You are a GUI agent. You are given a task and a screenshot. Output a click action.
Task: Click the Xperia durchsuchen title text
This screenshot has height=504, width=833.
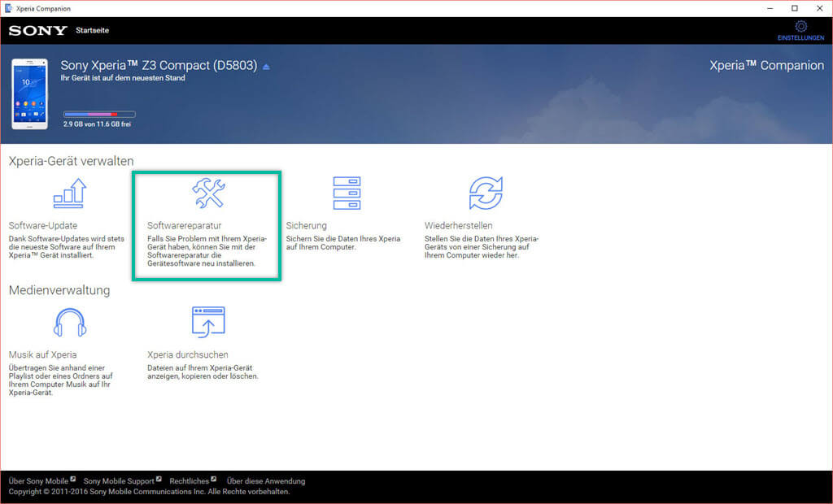pyautogui.click(x=188, y=354)
